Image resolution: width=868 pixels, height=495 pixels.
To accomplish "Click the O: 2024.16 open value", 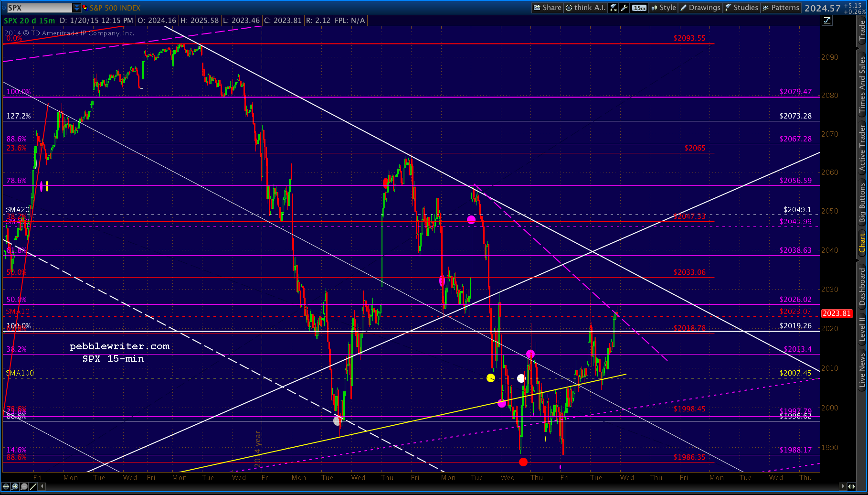I will pos(157,21).
